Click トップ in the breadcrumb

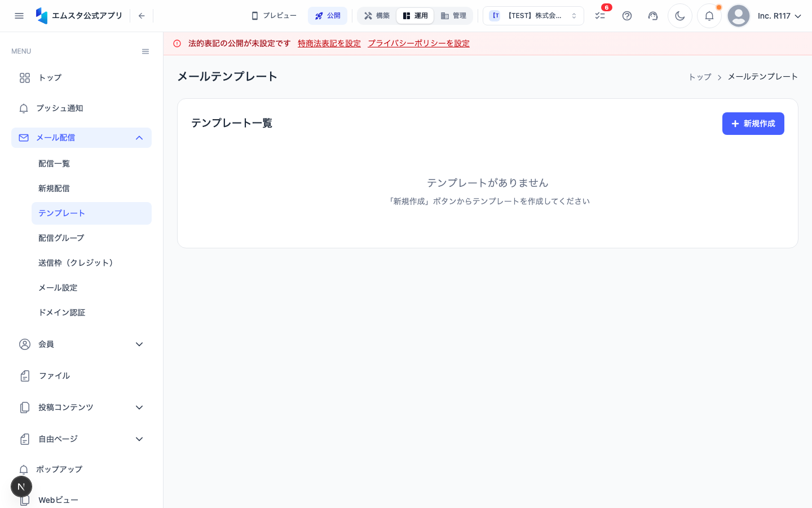pyautogui.click(x=700, y=77)
